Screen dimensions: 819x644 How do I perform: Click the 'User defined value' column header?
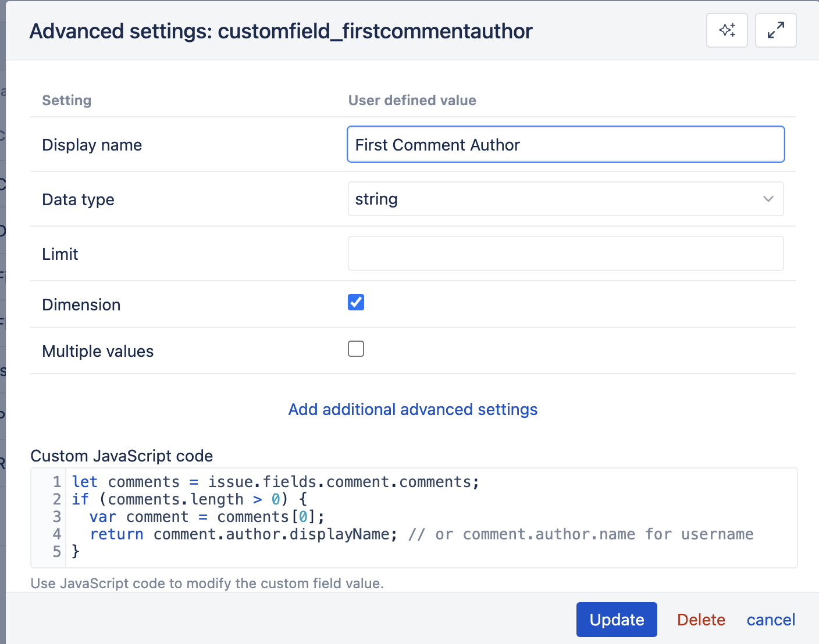(412, 100)
